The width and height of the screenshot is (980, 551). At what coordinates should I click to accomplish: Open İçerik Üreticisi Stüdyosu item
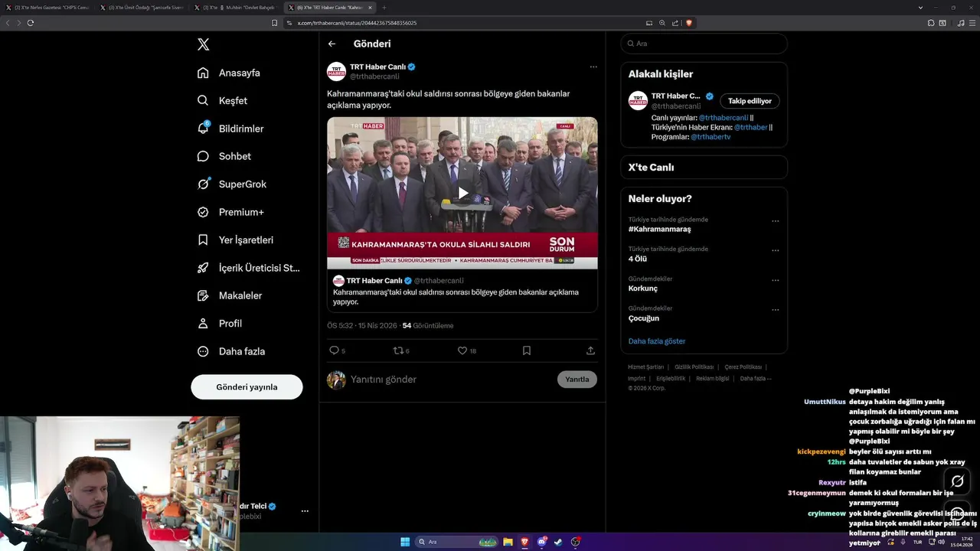[x=248, y=268]
